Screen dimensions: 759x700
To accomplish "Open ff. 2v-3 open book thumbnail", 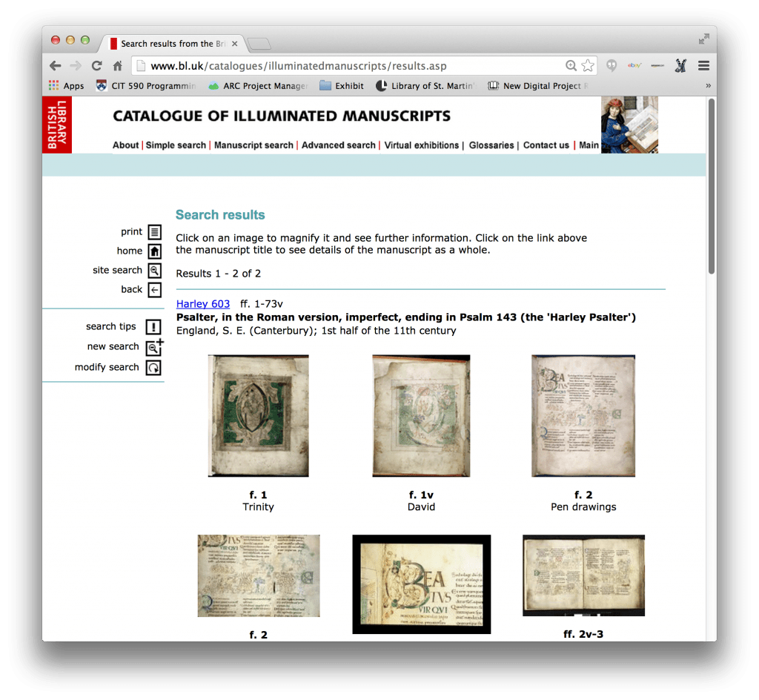I will [x=584, y=575].
